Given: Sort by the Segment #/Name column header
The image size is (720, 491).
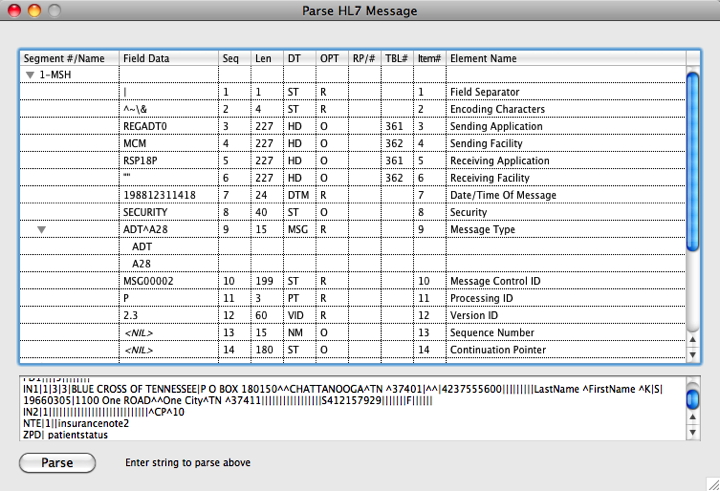Looking at the screenshot, I should click(x=69, y=58).
